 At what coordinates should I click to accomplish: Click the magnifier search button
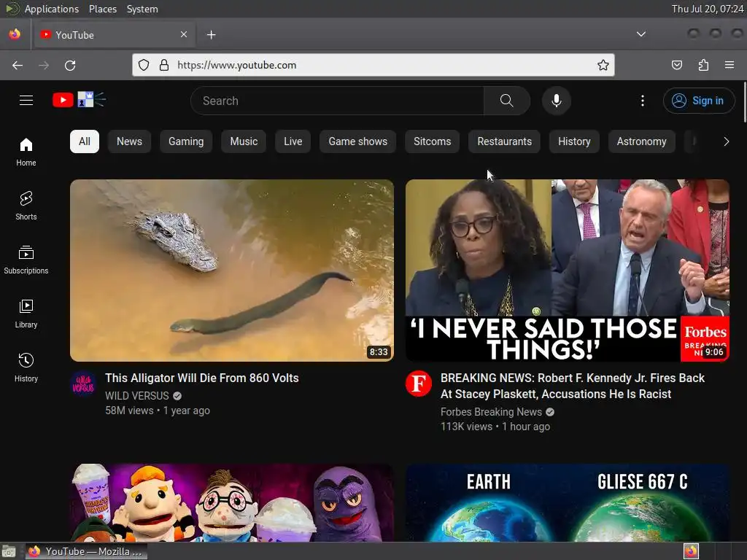tap(506, 101)
